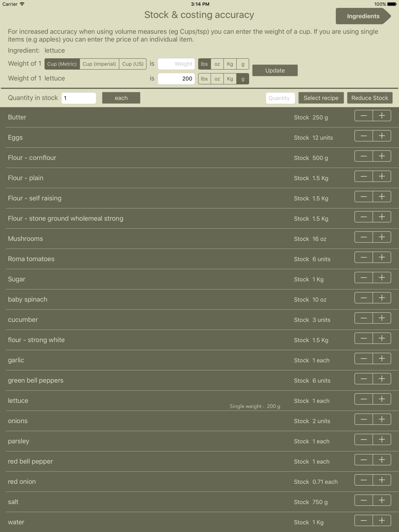Select the parsley ingredient row
The image size is (399, 532).
tap(199, 441)
